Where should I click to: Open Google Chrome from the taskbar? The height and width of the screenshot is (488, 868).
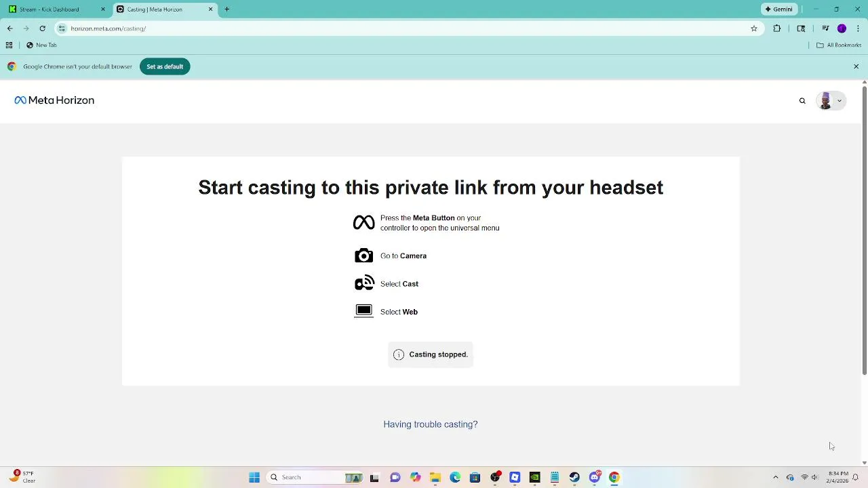[614, 477]
